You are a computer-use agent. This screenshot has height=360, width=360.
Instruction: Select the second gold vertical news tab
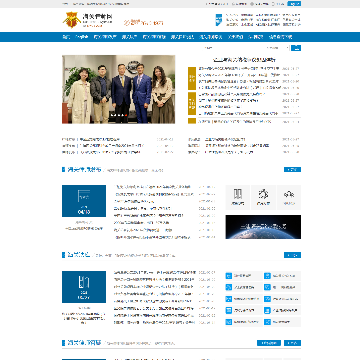pos(192,103)
